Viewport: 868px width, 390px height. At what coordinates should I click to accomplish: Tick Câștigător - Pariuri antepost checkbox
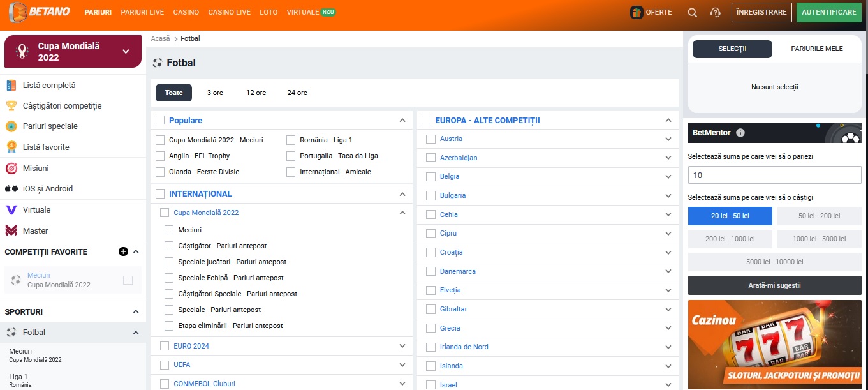169,246
